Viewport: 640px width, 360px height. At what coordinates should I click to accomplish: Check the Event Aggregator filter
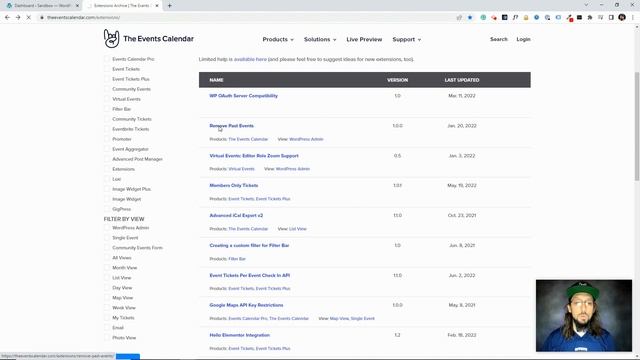click(107, 149)
